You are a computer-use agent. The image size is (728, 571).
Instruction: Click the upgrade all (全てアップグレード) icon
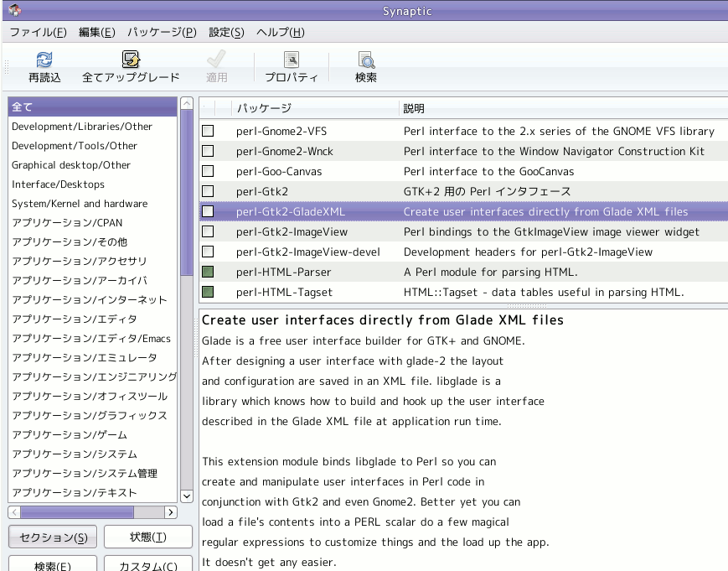click(131, 60)
